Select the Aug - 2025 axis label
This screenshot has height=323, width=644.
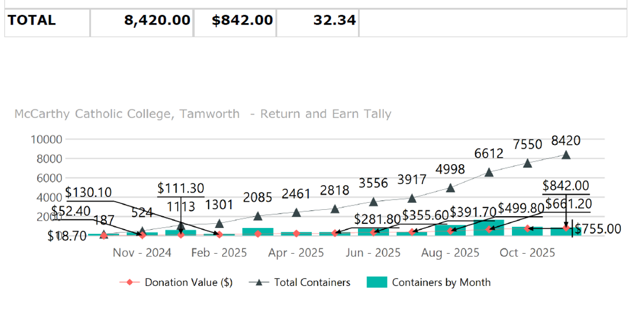click(450, 253)
